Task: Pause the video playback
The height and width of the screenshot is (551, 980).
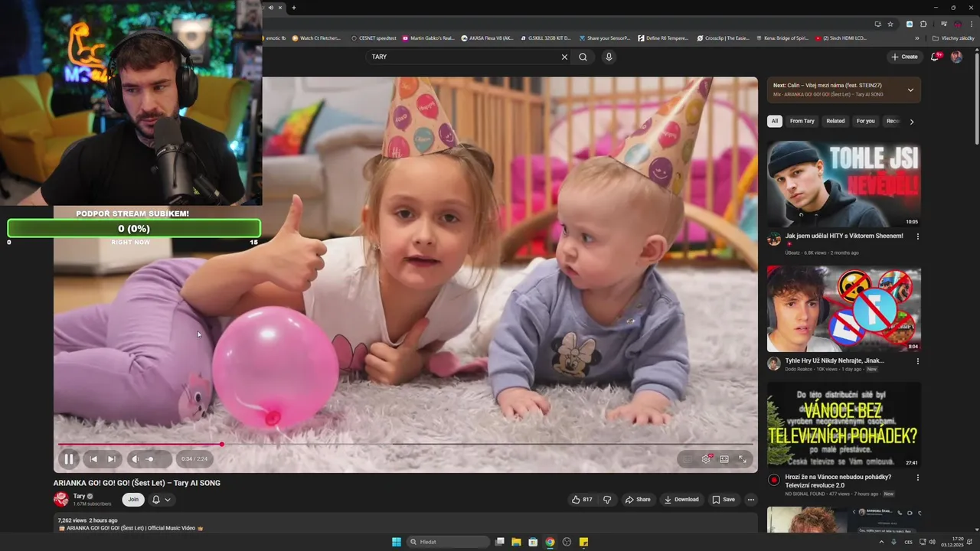Action: click(x=69, y=459)
